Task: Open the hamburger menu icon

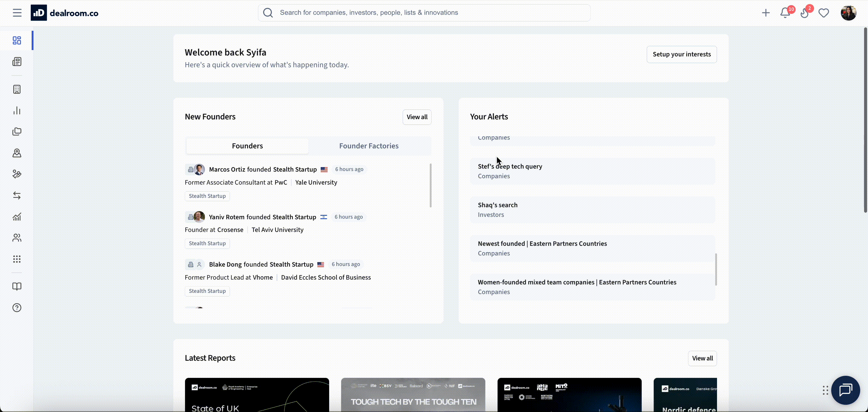Action: pos(17,13)
